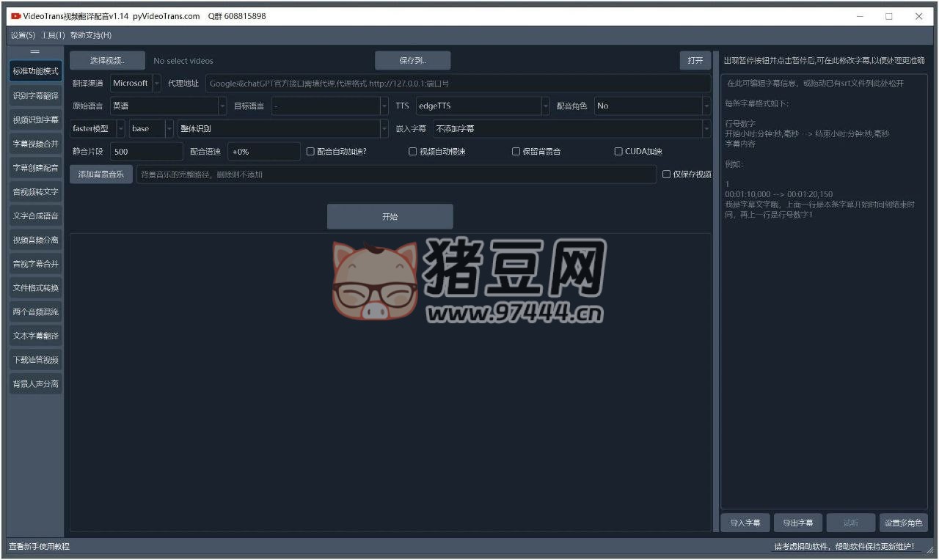Viewport: 939px width, 560px height.
Task: Open the 视频识别字幕 sidebar tool
Action: 35,120
